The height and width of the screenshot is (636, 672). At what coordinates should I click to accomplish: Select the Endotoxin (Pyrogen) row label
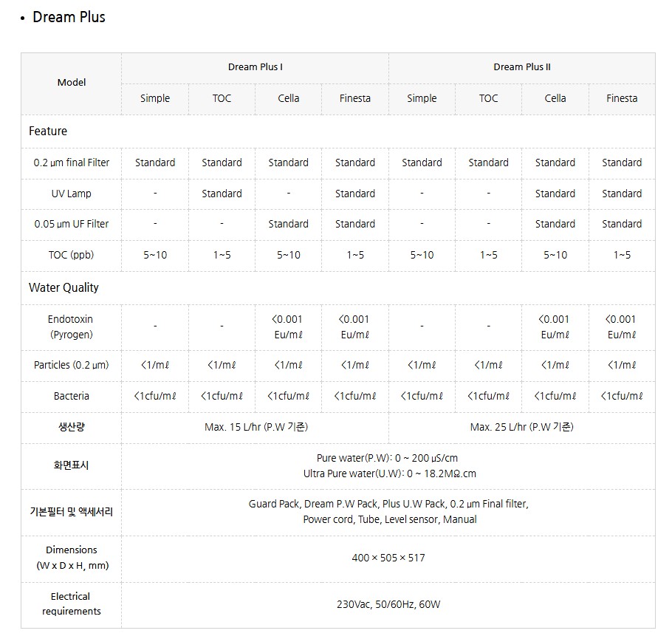pos(72,326)
